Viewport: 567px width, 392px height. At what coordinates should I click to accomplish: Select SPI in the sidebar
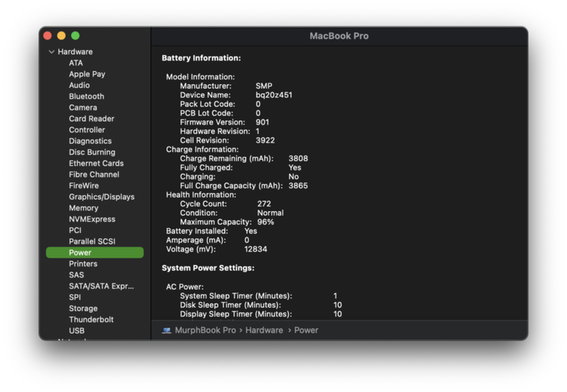(x=75, y=297)
